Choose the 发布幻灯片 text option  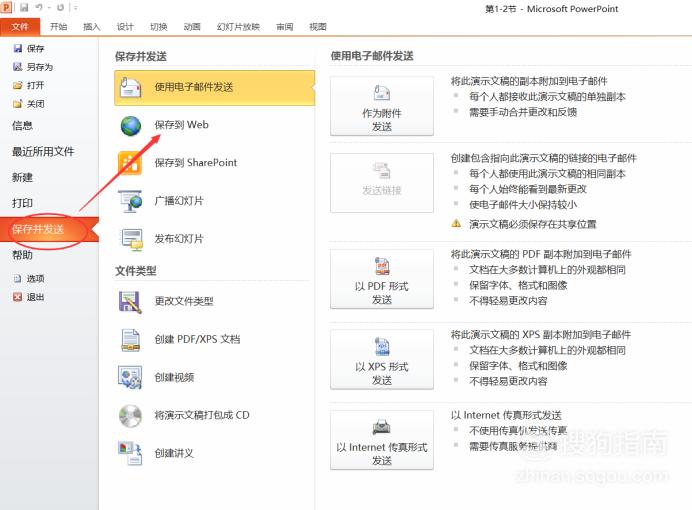point(179,239)
